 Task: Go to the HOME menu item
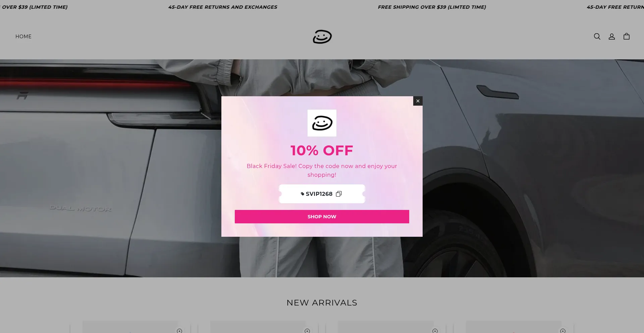click(x=23, y=37)
